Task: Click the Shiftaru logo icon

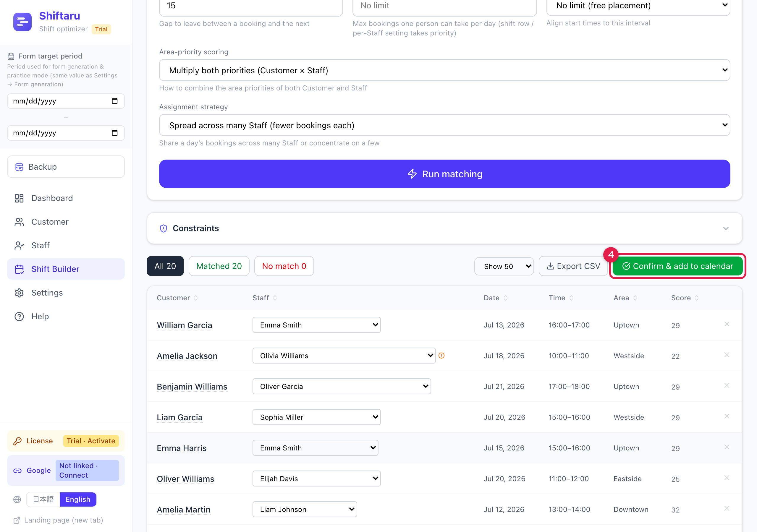Action: (x=22, y=22)
